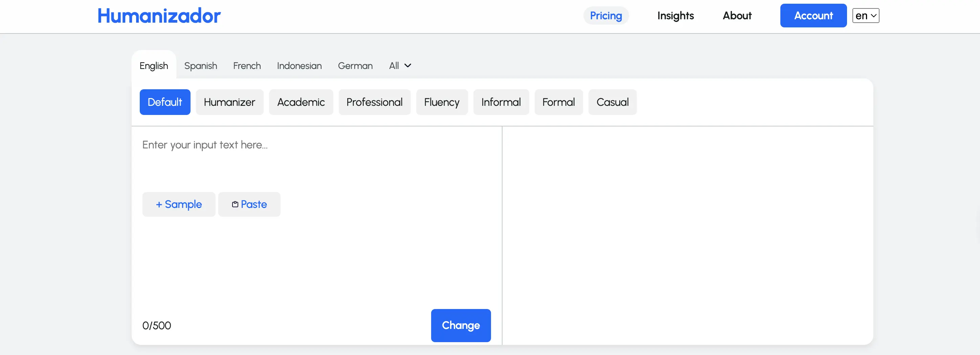The height and width of the screenshot is (355, 980).
Task: Choose the German language tab
Action: (355, 66)
